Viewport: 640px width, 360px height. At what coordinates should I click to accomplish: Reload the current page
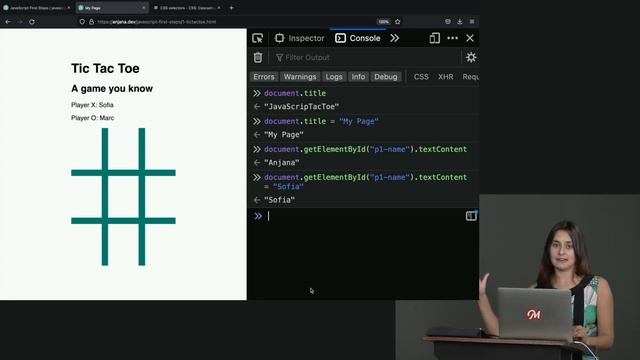pyautogui.click(x=32, y=22)
